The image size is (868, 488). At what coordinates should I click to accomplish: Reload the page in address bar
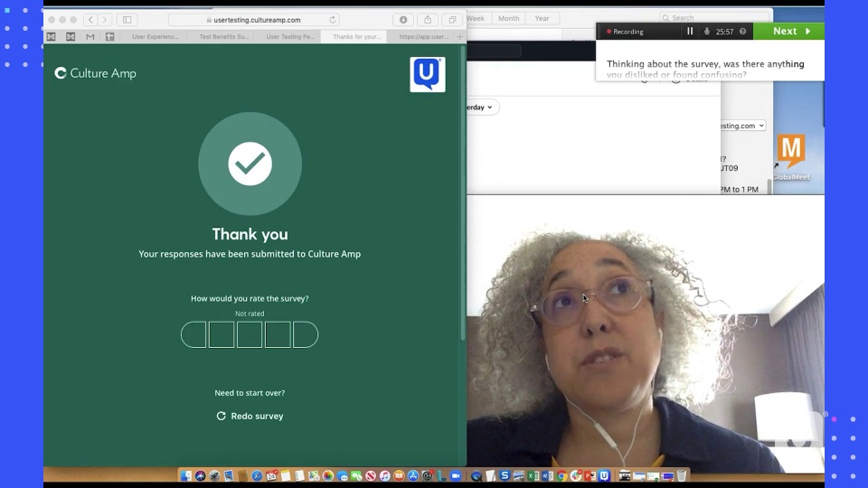(x=333, y=20)
